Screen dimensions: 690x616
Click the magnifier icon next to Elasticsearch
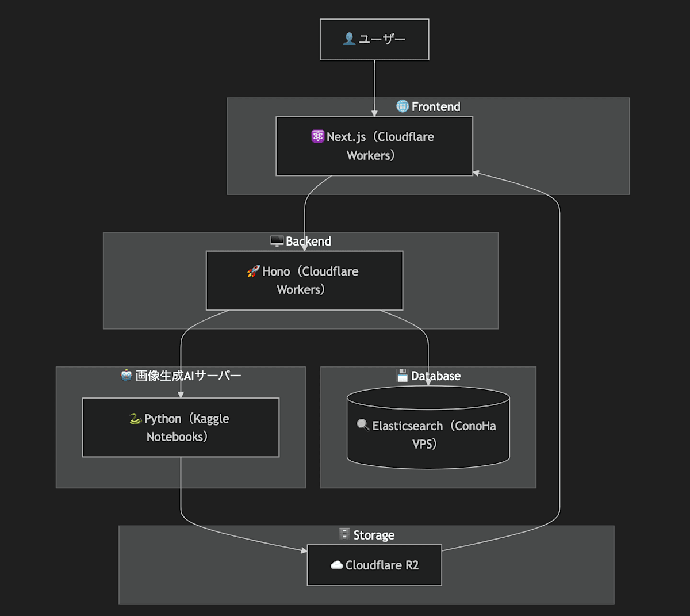(363, 425)
